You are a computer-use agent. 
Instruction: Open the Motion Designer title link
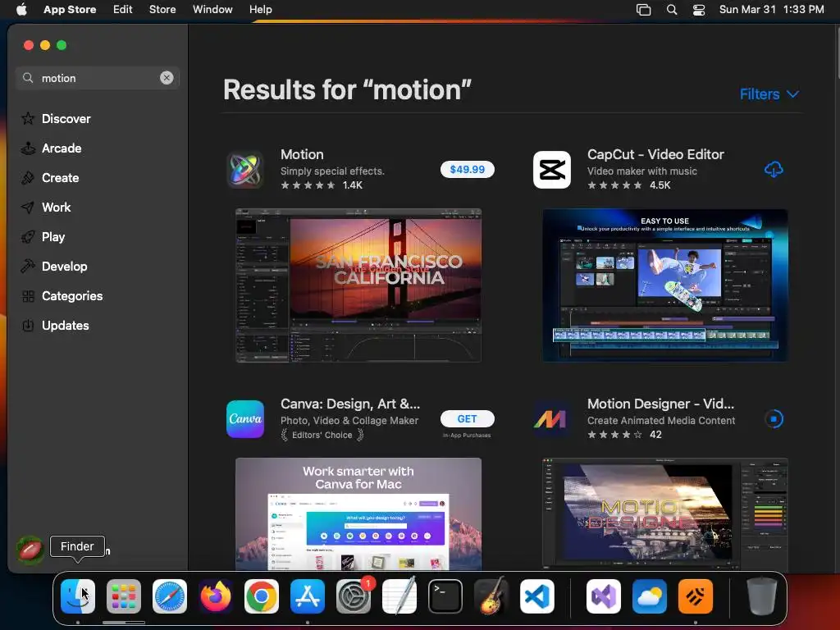tap(660, 404)
